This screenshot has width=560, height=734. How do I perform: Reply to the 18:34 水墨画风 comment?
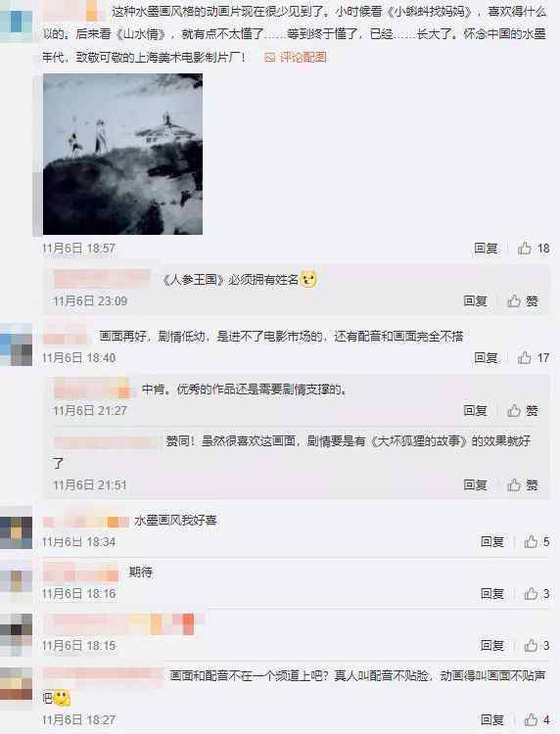click(492, 541)
